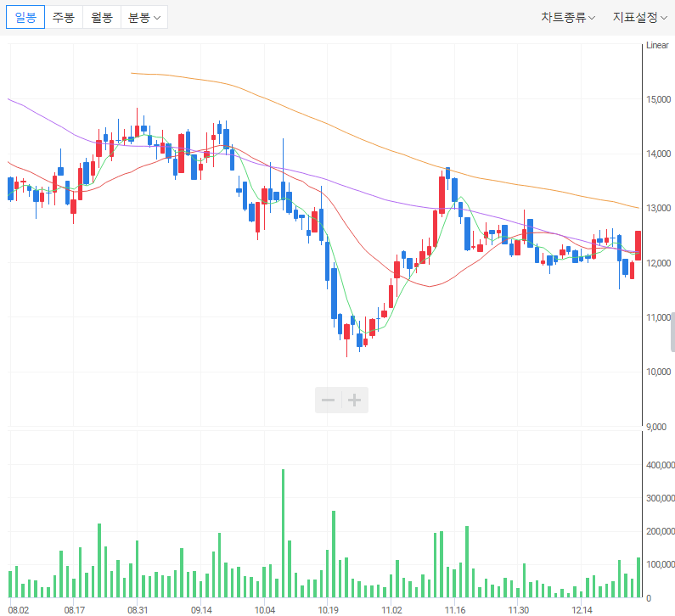Click the 09.14 date label
Viewport: 675px width, 616px height.
pos(201,610)
